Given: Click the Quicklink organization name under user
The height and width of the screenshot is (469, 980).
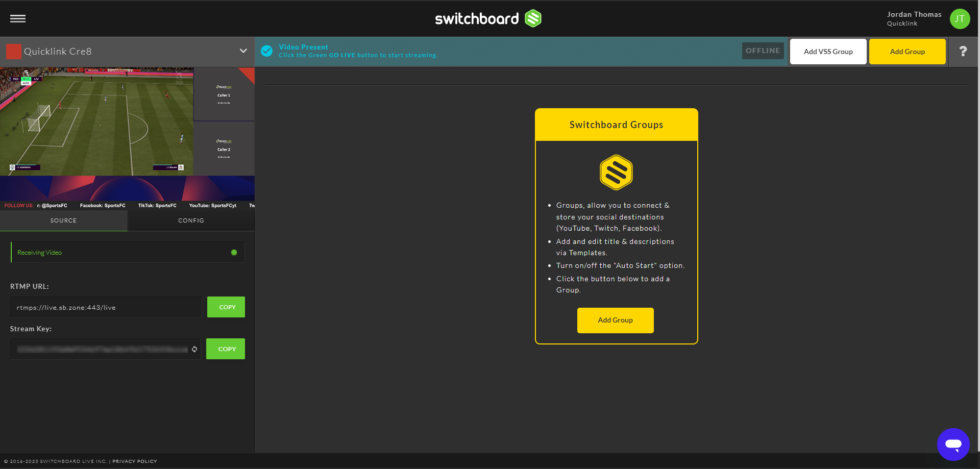Looking at the screenshot, I should (902, 23).
